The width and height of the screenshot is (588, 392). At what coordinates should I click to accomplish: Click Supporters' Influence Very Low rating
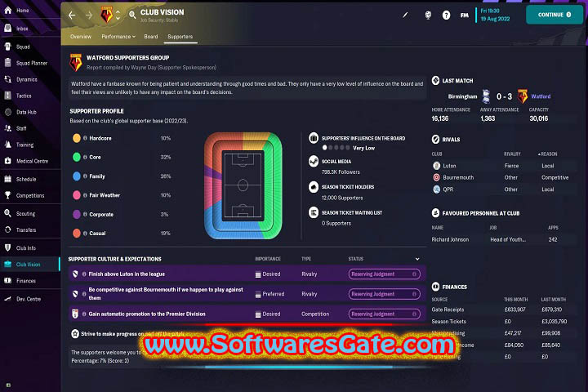[349, 148]
